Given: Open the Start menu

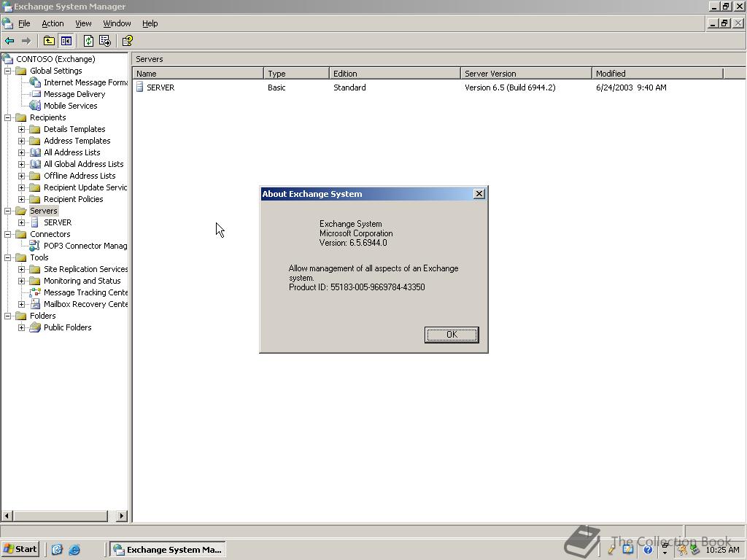Looking at the screenshot, I should 20,549.
